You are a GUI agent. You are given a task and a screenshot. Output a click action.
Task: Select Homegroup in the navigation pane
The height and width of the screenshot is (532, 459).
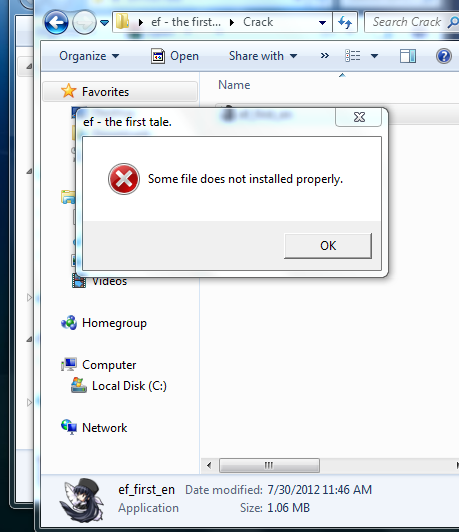(x=114, y=323)
